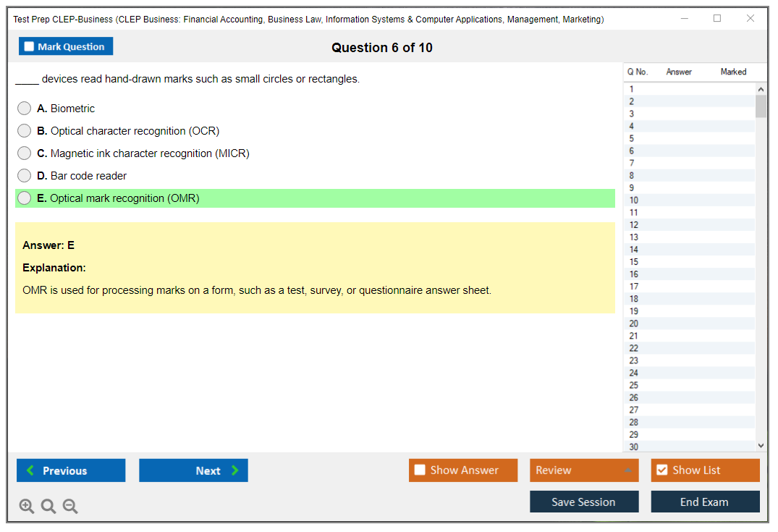
Task: Tick the Mark Question checkbox
Action: point(30,47)
